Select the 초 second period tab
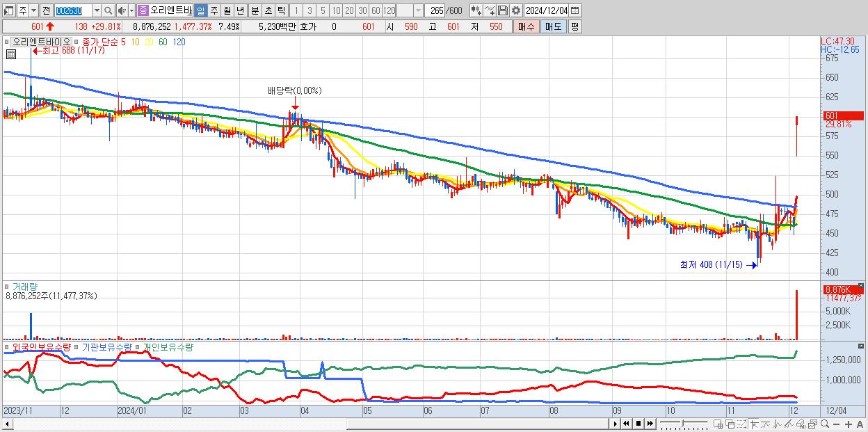Screen dimensions: 868x432 coord(268,10)
